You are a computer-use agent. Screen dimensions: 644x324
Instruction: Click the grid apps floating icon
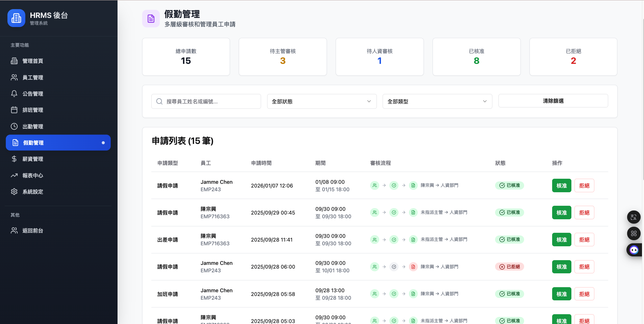(x=634, y=233)
